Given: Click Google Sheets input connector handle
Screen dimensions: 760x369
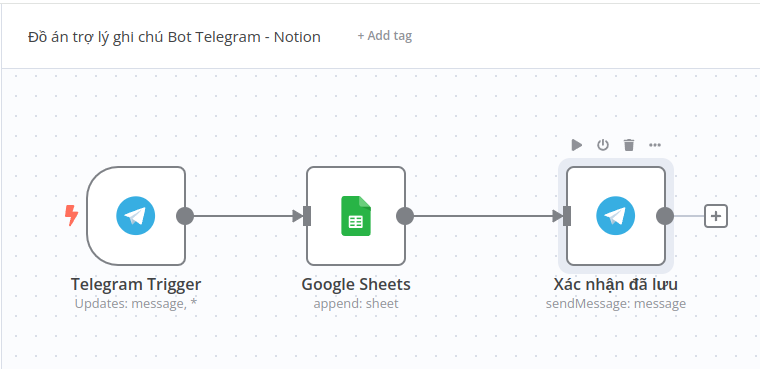Looking at the screenshot, I should coord(307,216).
